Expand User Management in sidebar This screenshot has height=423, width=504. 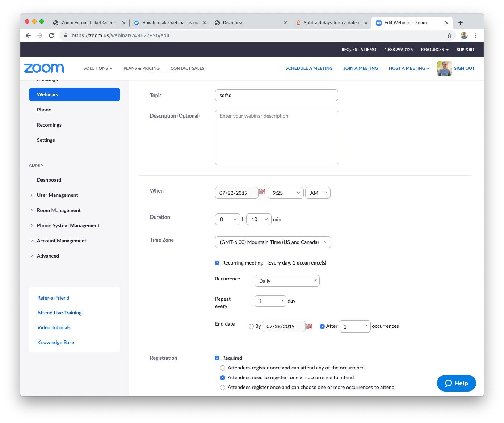click(57, 195)
